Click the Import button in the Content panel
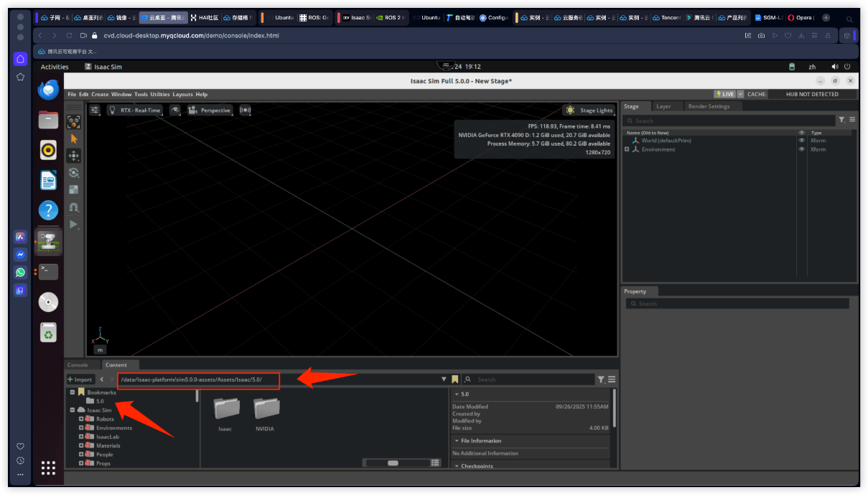The height and width of the screenshot is (495, 868). point(80,379)
